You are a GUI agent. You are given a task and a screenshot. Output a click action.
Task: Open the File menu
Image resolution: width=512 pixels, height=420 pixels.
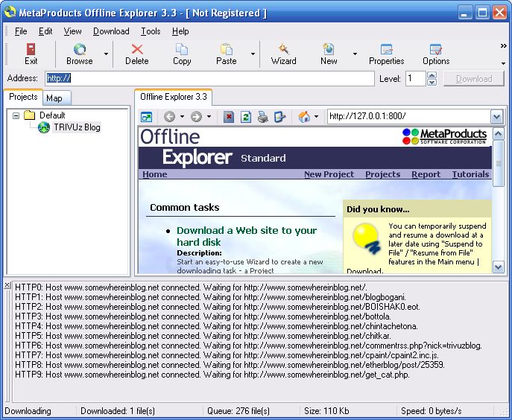(21, 31)
